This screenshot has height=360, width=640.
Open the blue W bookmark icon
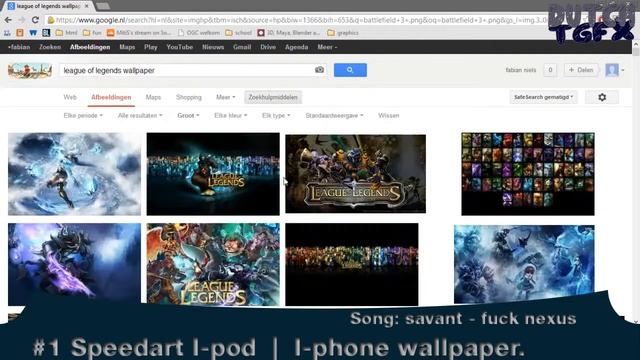coord(33,33)
